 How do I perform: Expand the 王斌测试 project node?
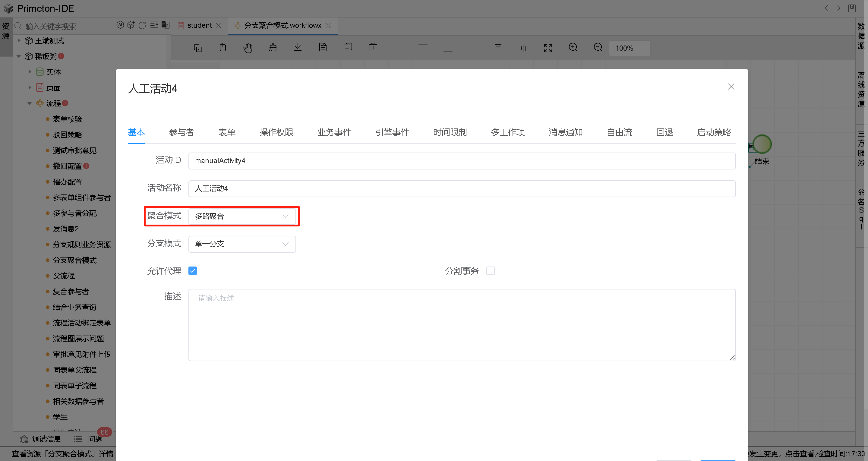19,41
